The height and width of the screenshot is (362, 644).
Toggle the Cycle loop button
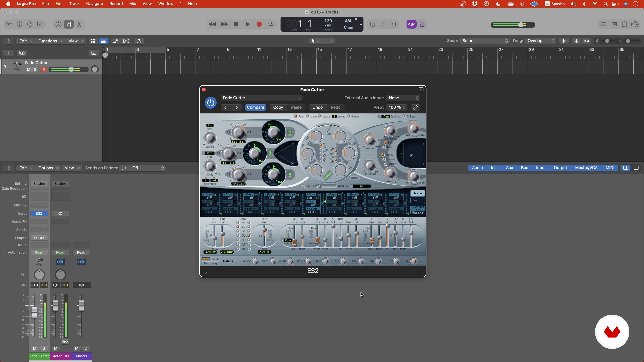[x=271, y=24]
